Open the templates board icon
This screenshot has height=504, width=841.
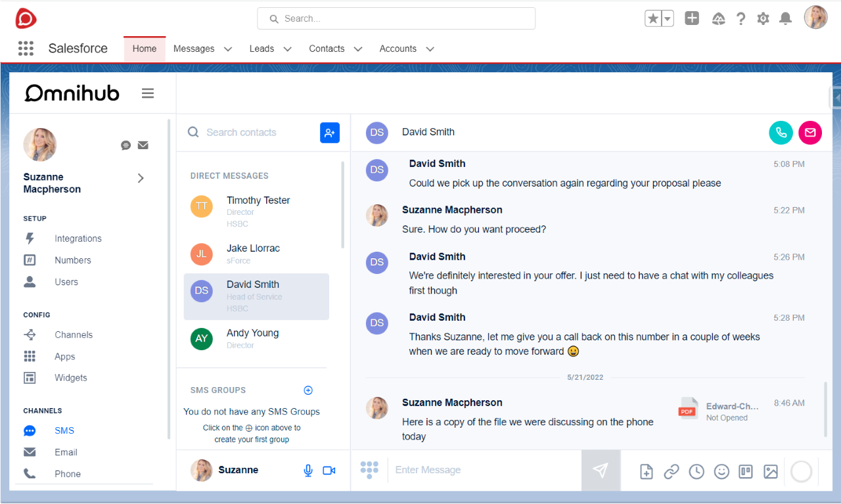[746, 471]
